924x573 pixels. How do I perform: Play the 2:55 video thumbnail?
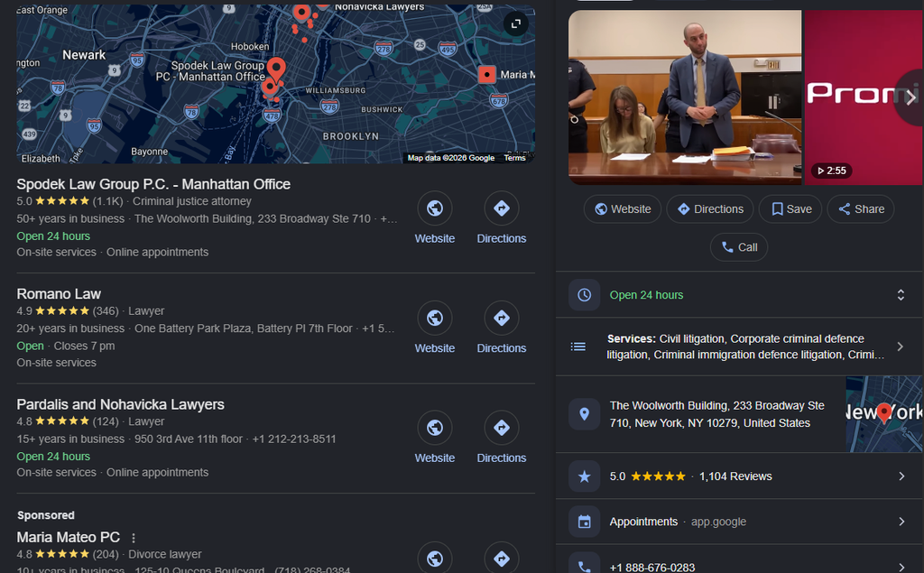pyautogui.click(x=864, y=97)
